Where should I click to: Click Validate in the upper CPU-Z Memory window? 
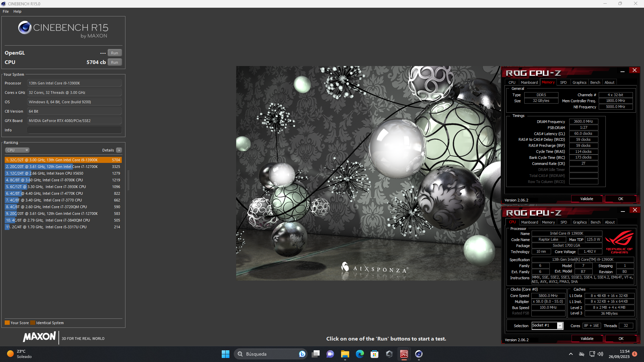coord(587,199)
